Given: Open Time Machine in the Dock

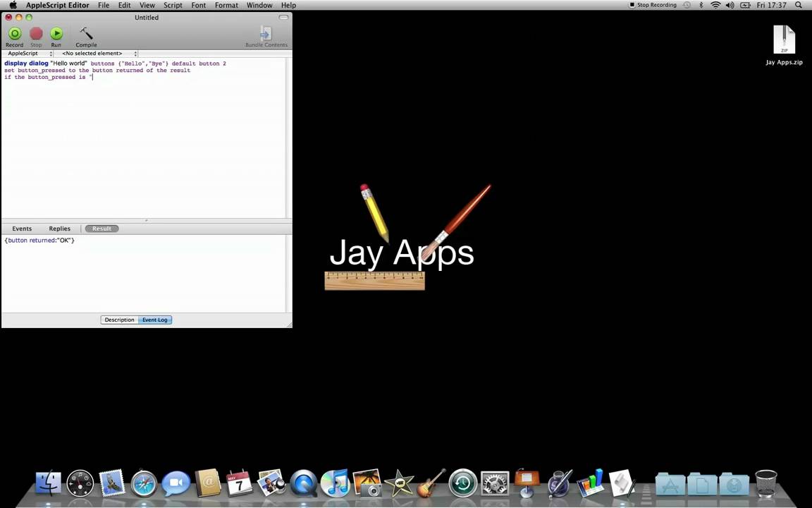Looking at the screenshot, I should pyautogui.click(x=463, y=483).
